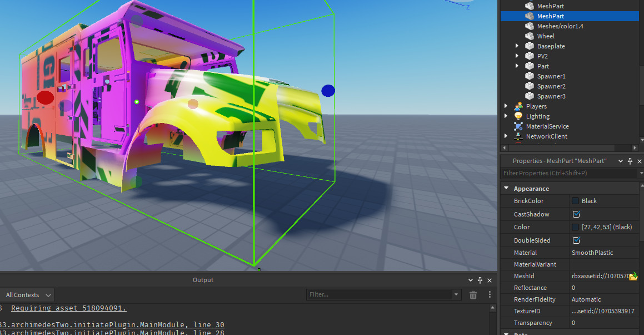Click the BrickColor value Black text

click(x=589, y=201)
